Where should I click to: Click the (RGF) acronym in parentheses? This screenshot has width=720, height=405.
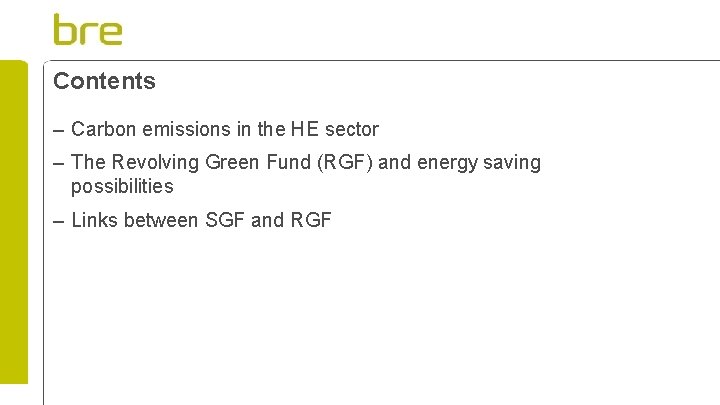click(x=344, y=162)
